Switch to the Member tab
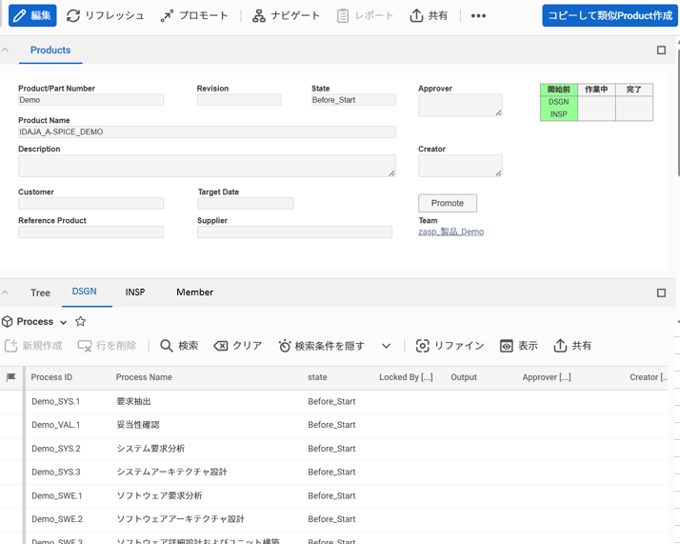The image size is (680, 544). click(195, 292)
